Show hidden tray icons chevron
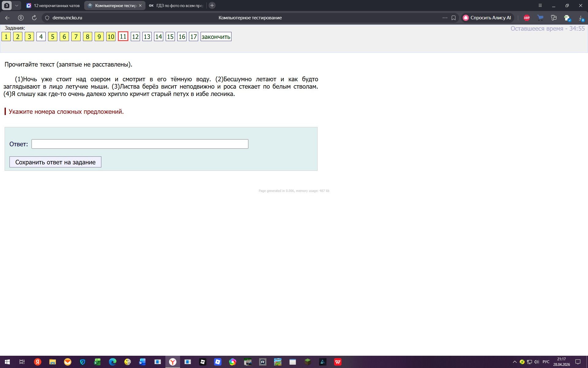The image size is (588, 368). 514,362
